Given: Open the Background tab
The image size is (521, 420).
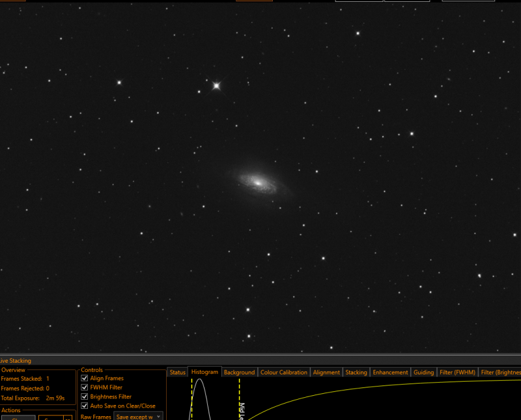Looking at the screenshot, I should coord(239,372).
